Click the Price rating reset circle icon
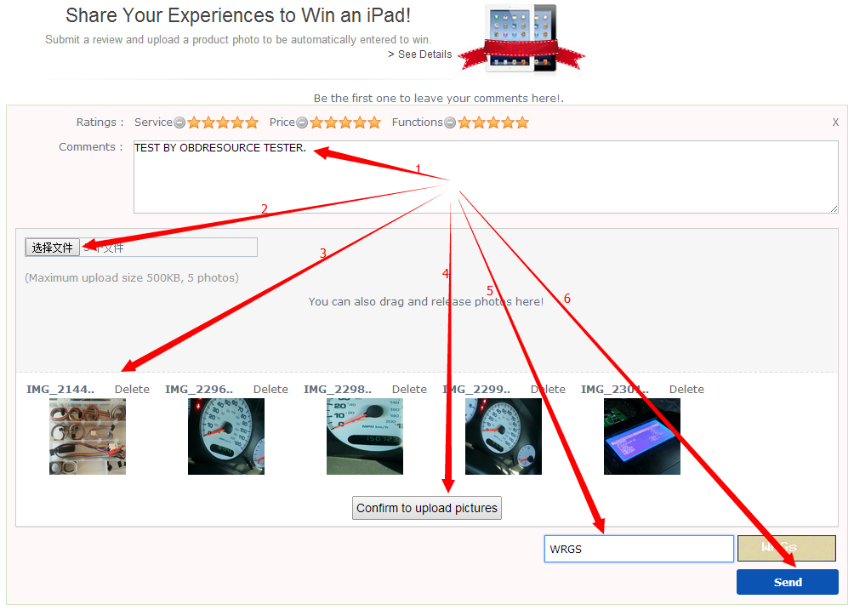This screenshot has width=854, height=616. (302, 123)
